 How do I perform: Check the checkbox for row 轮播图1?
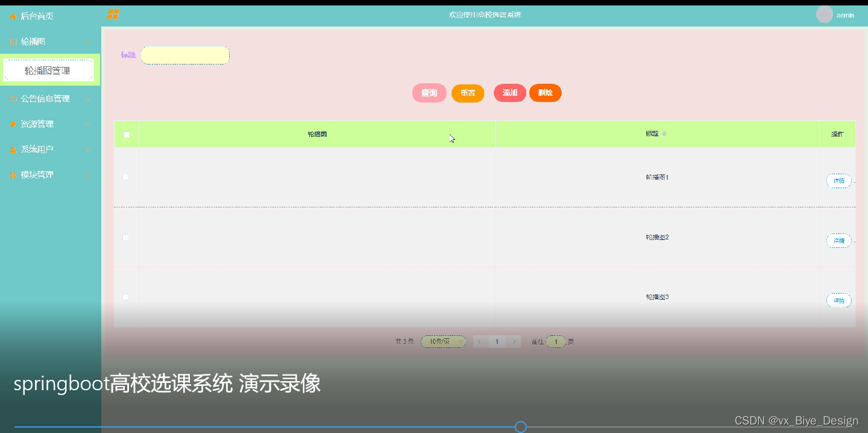[x=126, y=177]
